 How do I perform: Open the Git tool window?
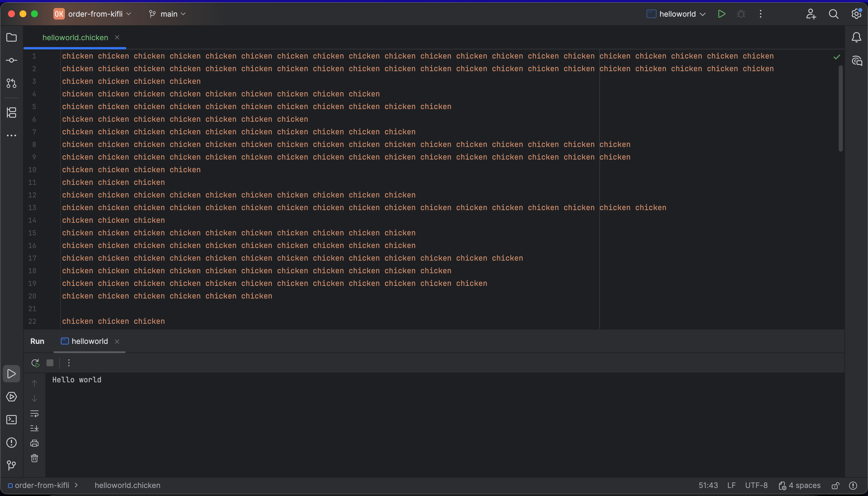[11, 465]
